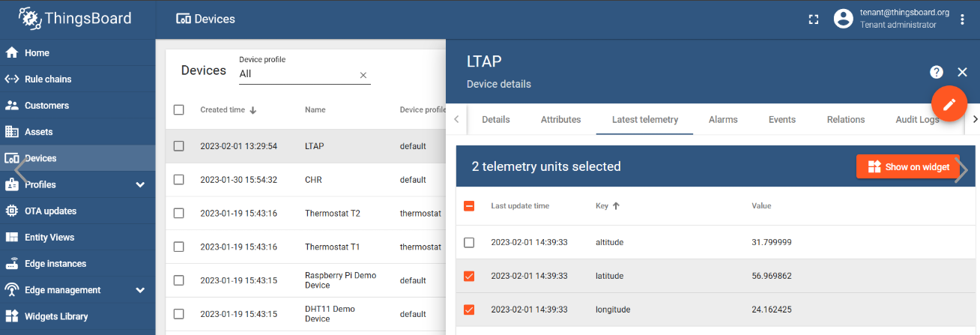The width and height of the screenshot is (980, 335).
Task: Open Rule chains in the sidebar
Action: [x=48, y=79]
